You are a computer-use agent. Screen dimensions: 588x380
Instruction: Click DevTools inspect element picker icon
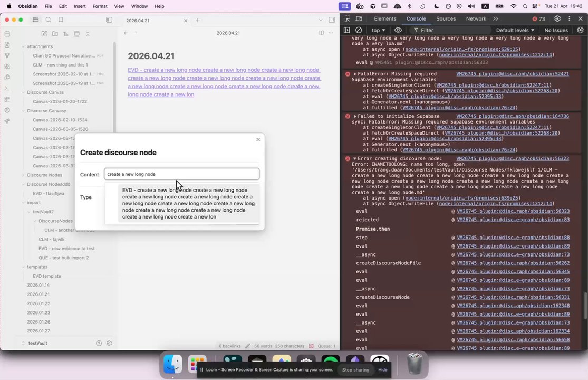click(347, 19)
